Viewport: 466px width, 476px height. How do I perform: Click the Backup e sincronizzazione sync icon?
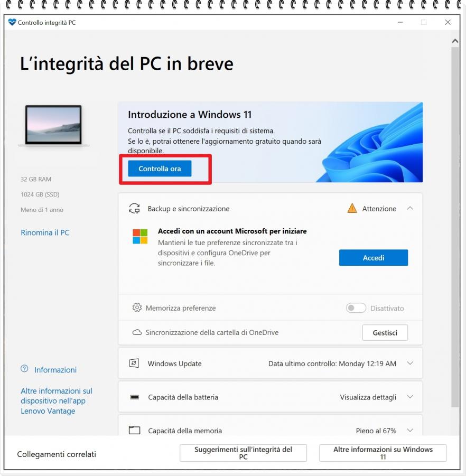(x=134, y=209)
